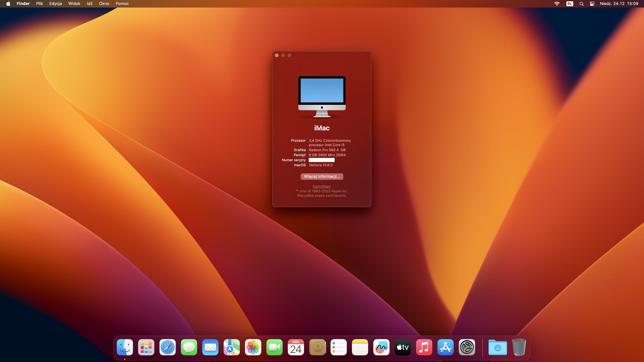Open the Contacts app
Image resolution: width=644 pixels, height=362 pixels.
tap(317, 347)
